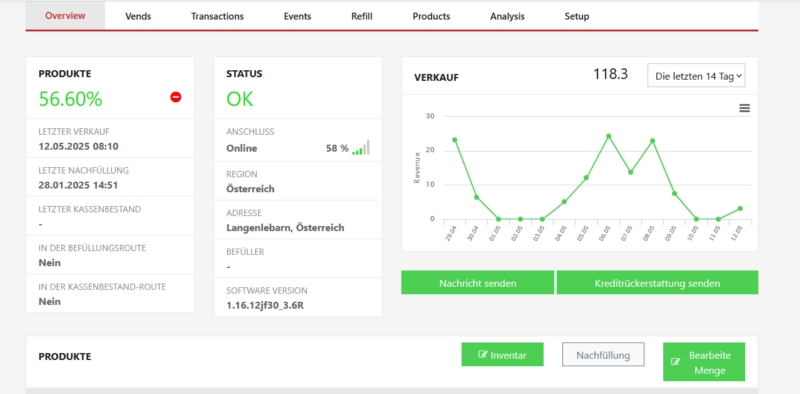The height and width of the screenshot is (394, 800).
Task: Click Nein under In der Befüllungsroute
Action: (49, 263)
